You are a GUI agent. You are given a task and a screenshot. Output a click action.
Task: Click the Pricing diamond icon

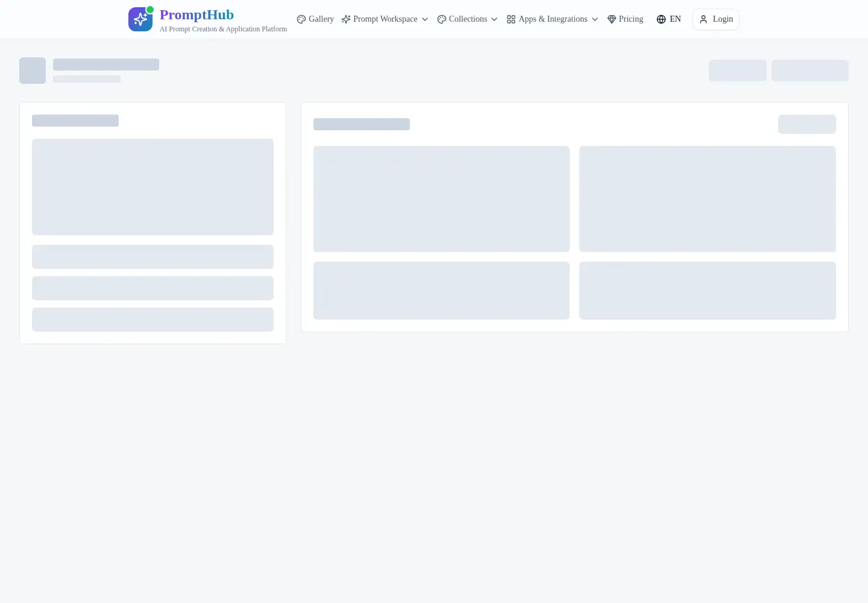pos(612,19)
